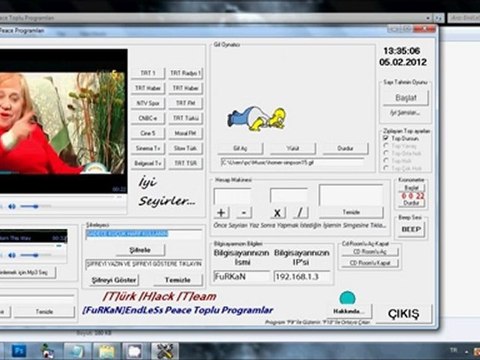
Task: Click the Homer Simpson gif image
Action: point(256,119)
